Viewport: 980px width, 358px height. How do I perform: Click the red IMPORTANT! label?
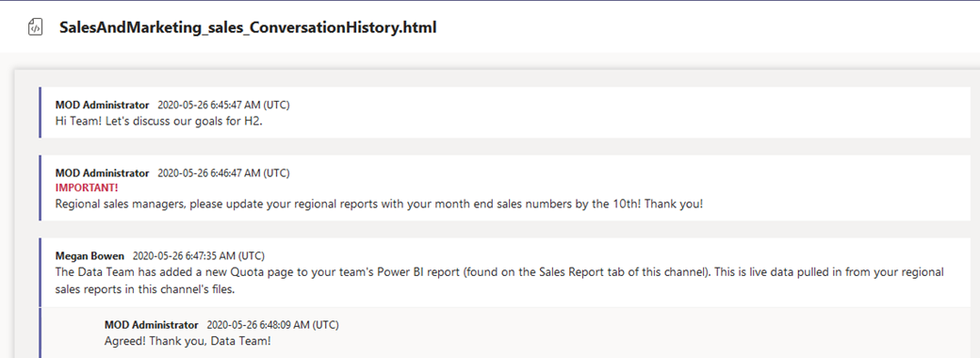(x=87, y=187)
